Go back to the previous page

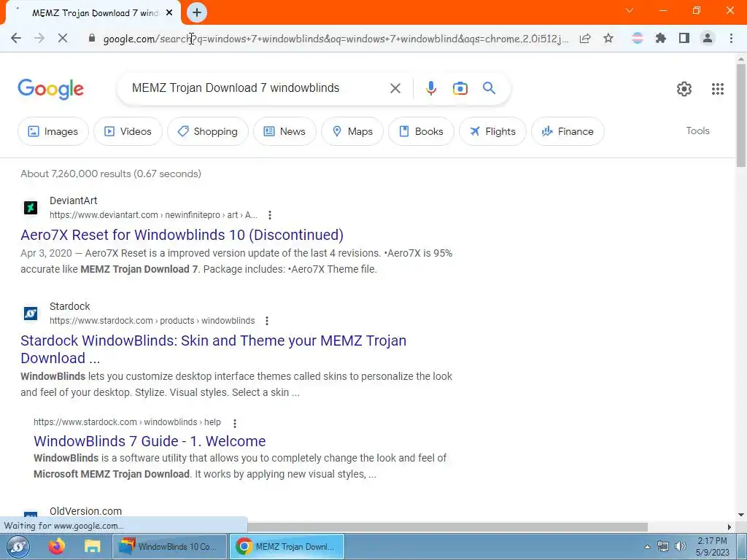coord(16,38)
